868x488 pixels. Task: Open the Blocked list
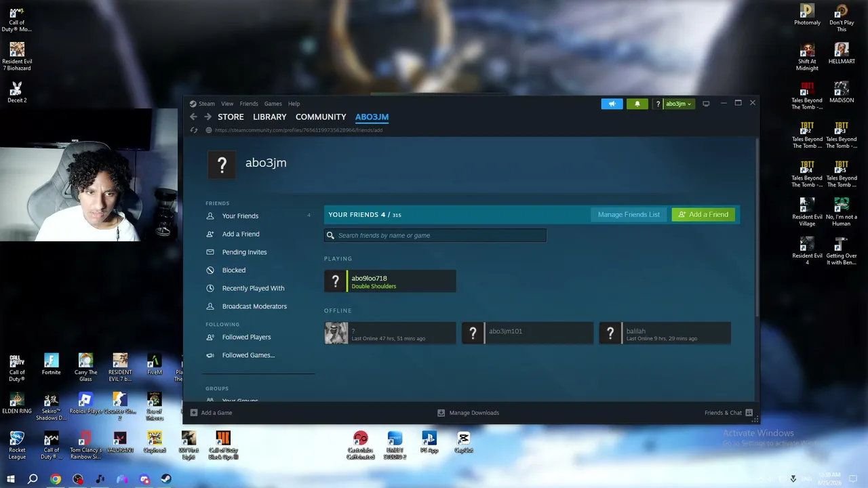pos(234,270)
